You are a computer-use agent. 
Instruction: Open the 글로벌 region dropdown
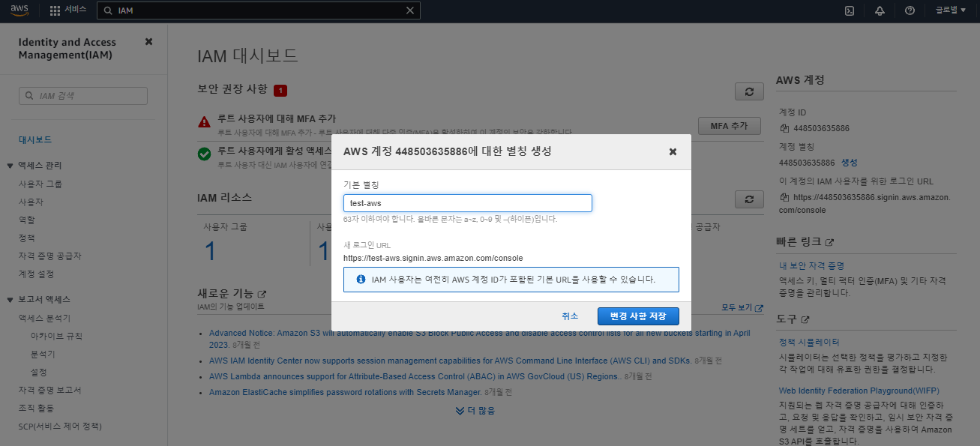pyautogui.click(x=950, y=10)
